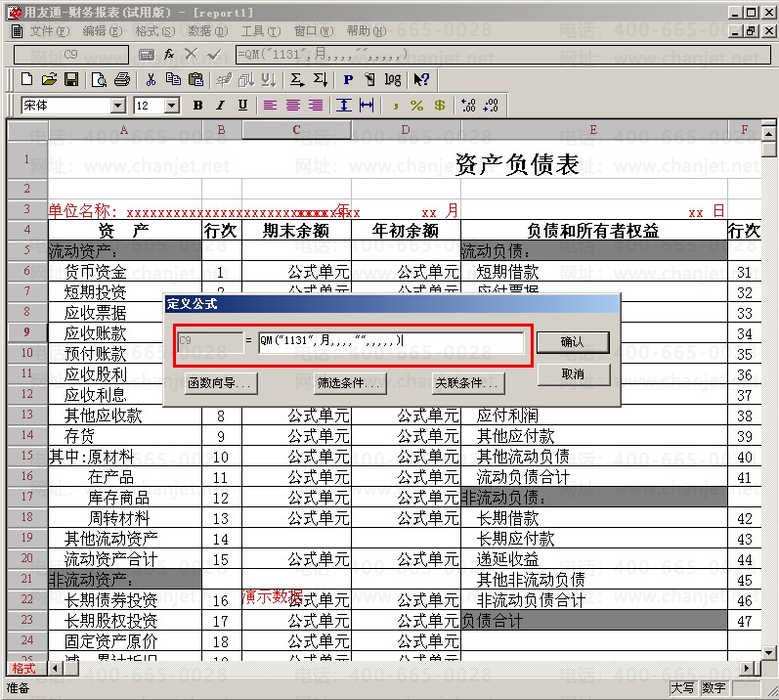Open the 函数向导 function wizard
The image size is (779, 700).
(x=220, y=383)
